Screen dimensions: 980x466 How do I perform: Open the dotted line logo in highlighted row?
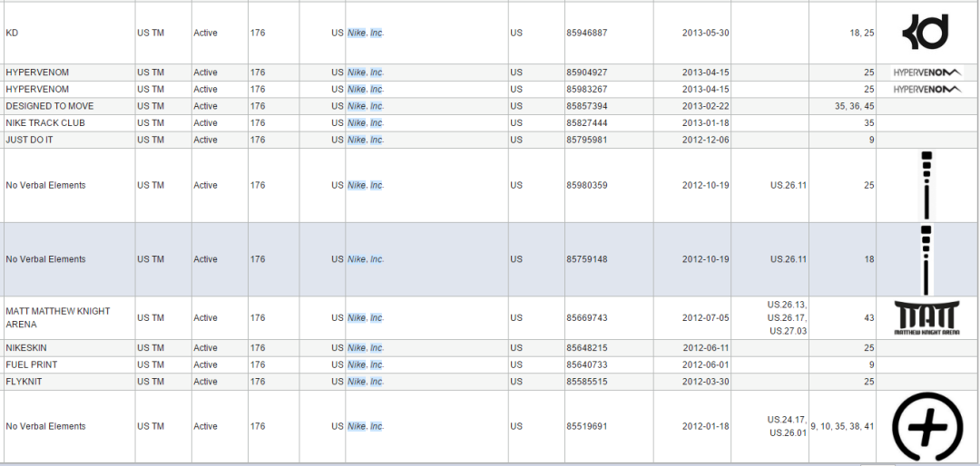(x=926, y=259)
